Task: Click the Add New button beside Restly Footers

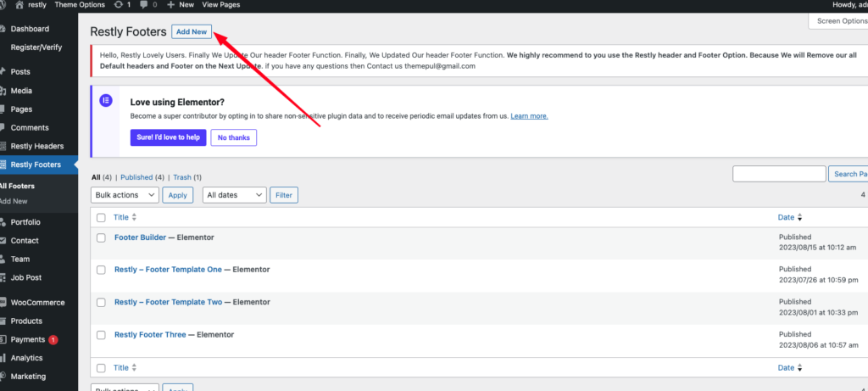Action: click(191, 31)
